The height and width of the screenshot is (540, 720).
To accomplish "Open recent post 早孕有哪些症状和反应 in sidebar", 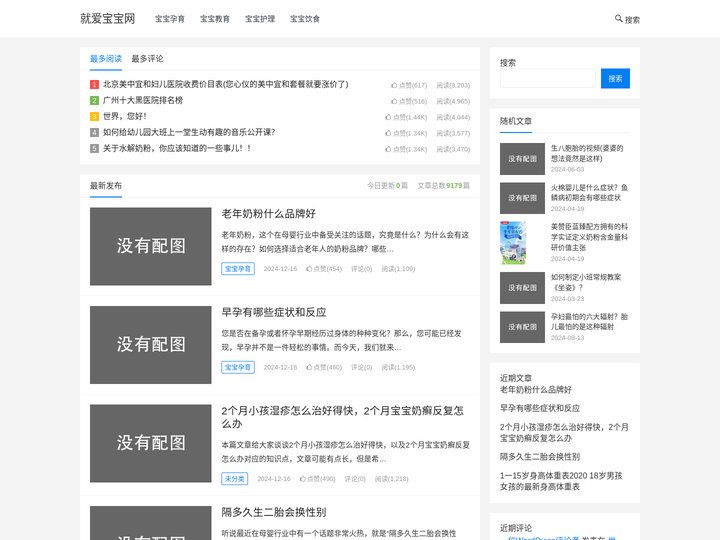I will tap(540, 408).
